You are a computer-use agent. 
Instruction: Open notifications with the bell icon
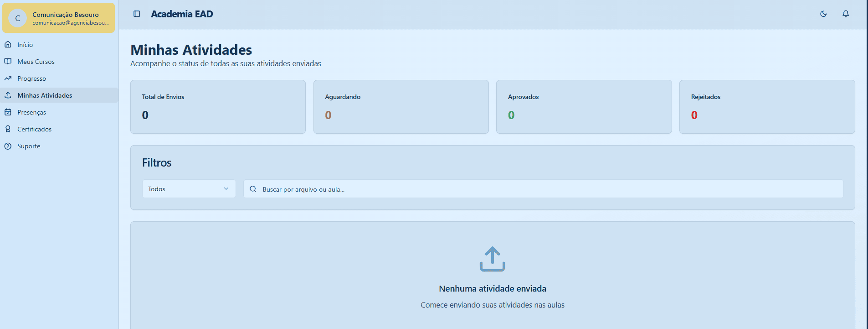click(x=845, y=14)
